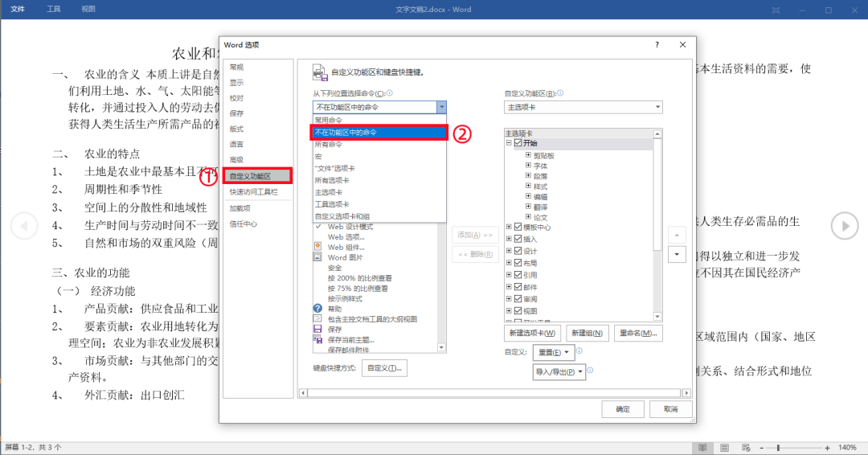
Task: Click info icon beside 自定义功能区(B)
Action: click(560, 93)
